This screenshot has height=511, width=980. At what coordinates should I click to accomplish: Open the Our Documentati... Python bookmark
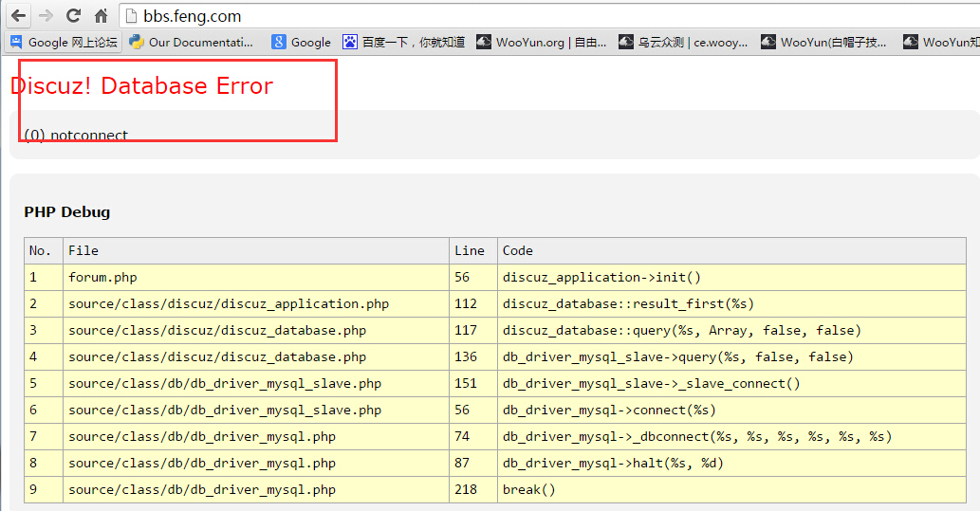(192, 42)
